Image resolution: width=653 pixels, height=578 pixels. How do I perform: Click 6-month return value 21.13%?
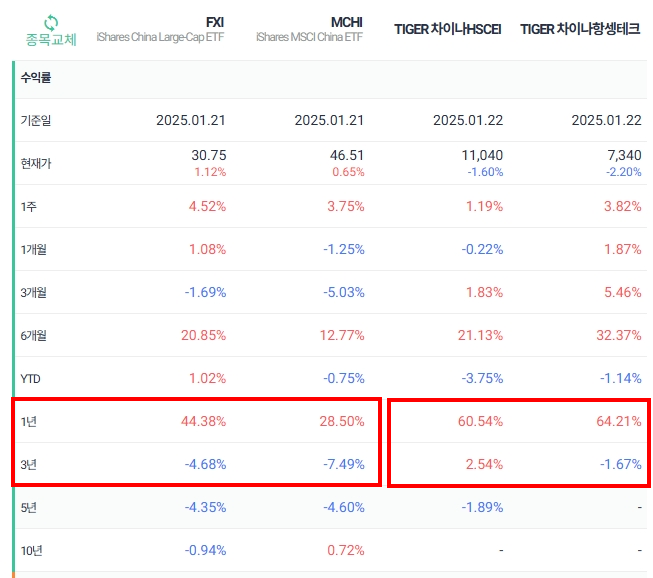coord(480,335)
